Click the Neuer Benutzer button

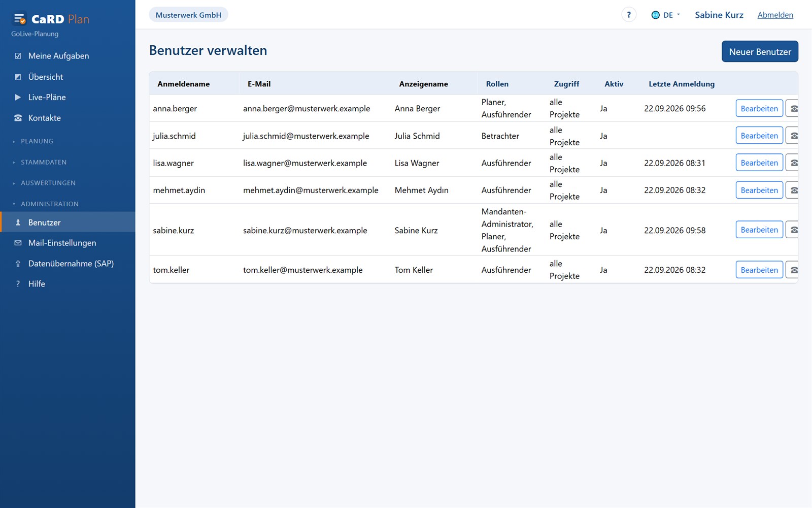coord(760,51)
